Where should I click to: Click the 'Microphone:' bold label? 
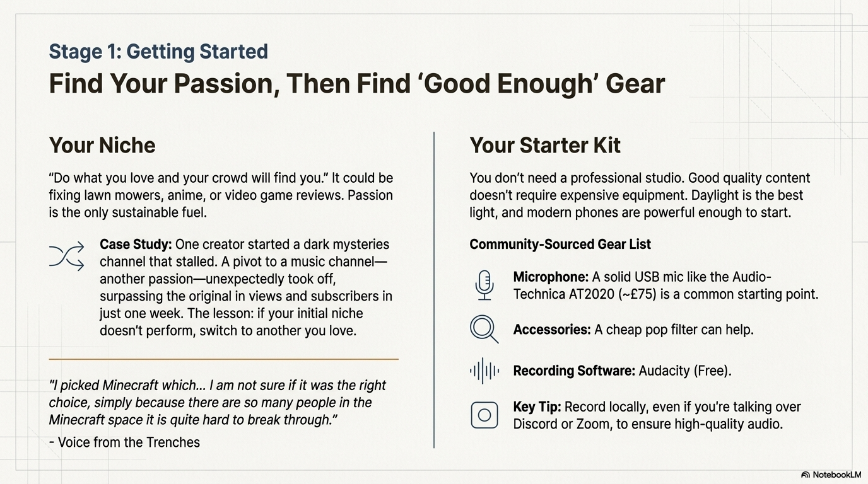(x=551, y=277)
